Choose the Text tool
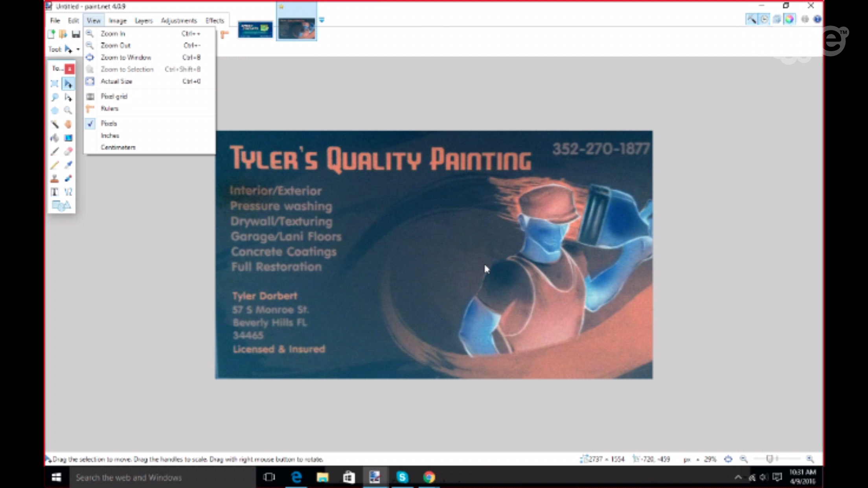Image resolution: width=868 pixels, height=488 pixels. click(x=55, y=192)
